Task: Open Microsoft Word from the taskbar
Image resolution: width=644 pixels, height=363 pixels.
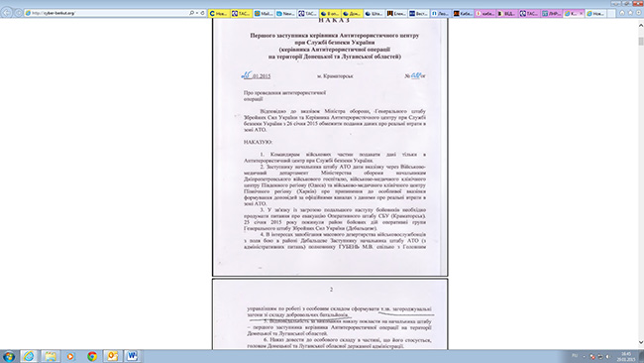Action: [x=132, y=356]
